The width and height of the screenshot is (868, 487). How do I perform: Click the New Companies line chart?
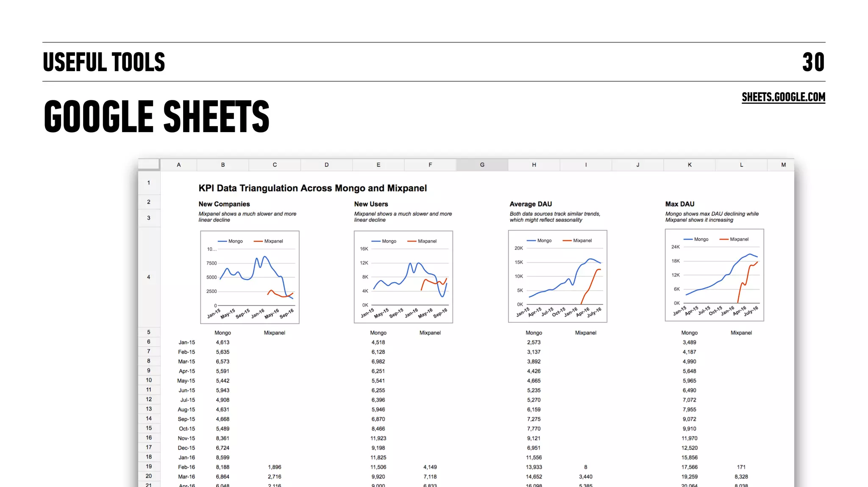[250, 277]
